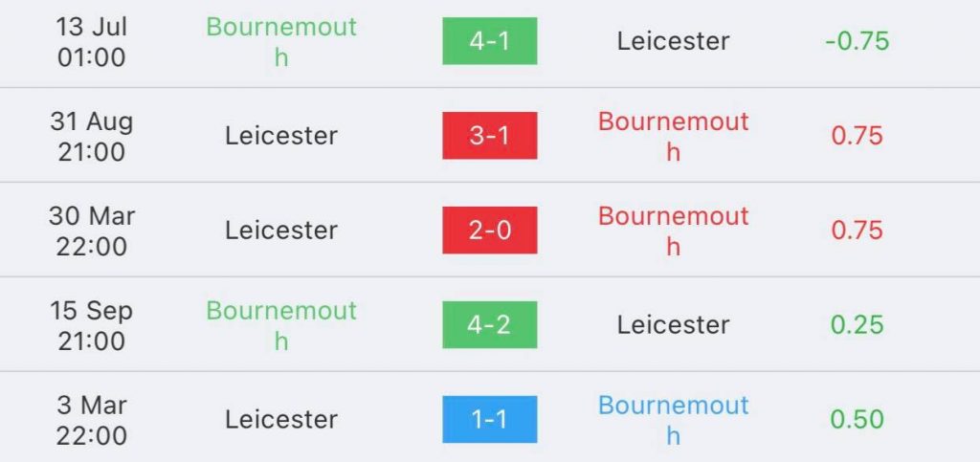Select Leicester in the 3 Mar match

coord(281,419)
